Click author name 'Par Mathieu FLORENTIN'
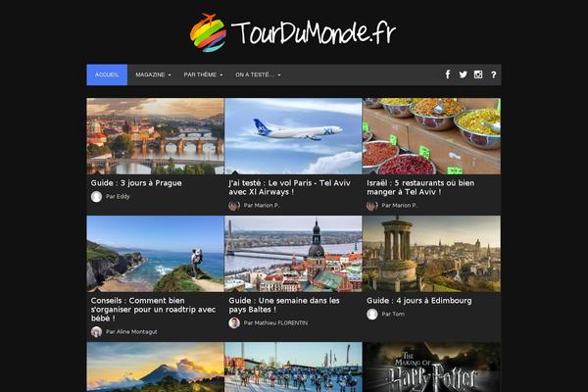 pos(275,323)
